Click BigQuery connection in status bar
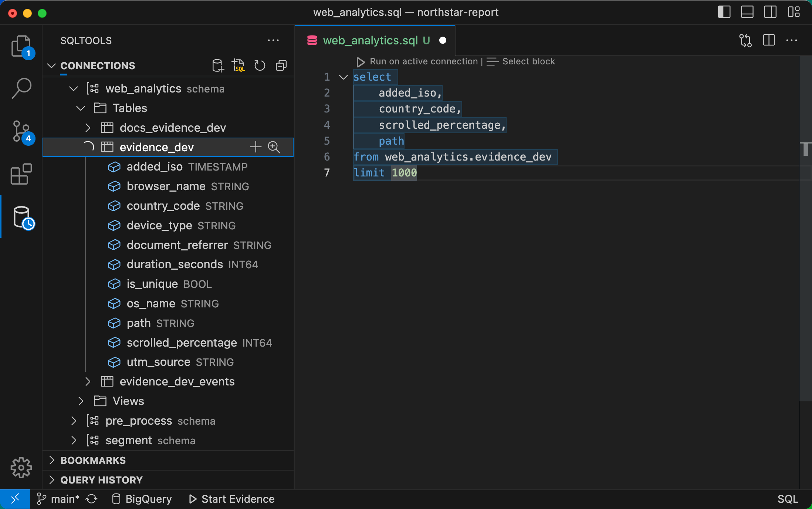812x509 pixels. [x=142, y=499]
